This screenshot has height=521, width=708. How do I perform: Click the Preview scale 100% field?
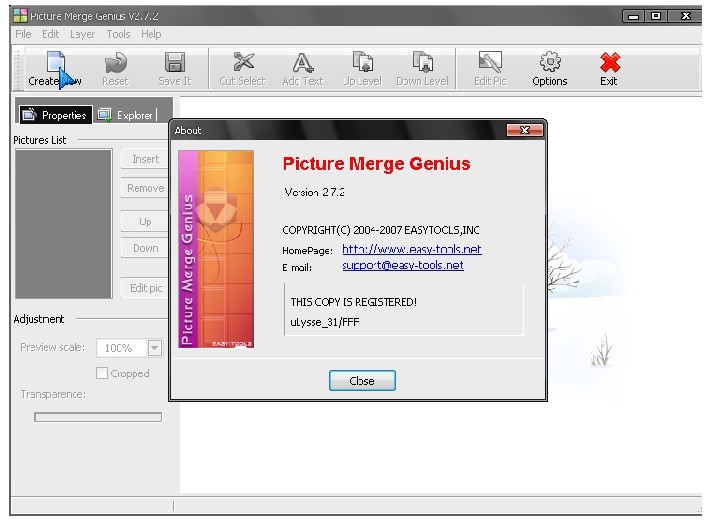pos(122,348)
